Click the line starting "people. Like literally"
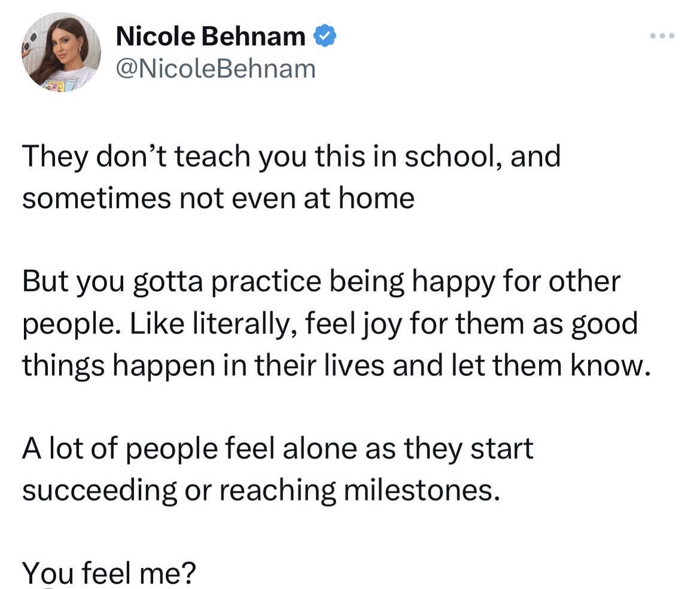700x589 pixels. [x=330, y=324]
